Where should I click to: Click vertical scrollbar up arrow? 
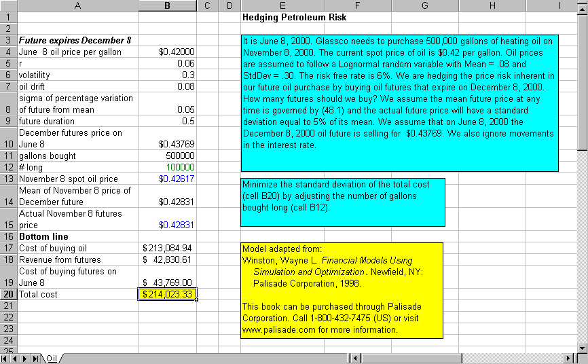click(x=583, y=10)
